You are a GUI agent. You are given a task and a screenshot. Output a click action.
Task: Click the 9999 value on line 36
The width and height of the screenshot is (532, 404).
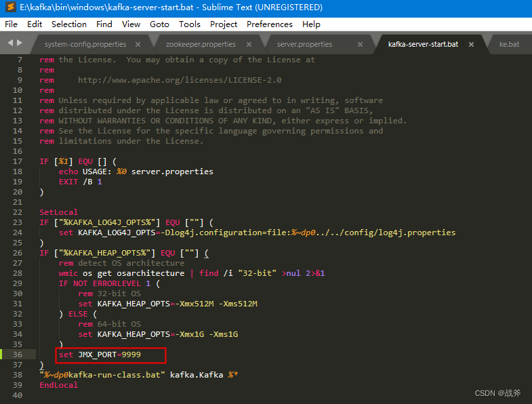(x=131, y=355)
